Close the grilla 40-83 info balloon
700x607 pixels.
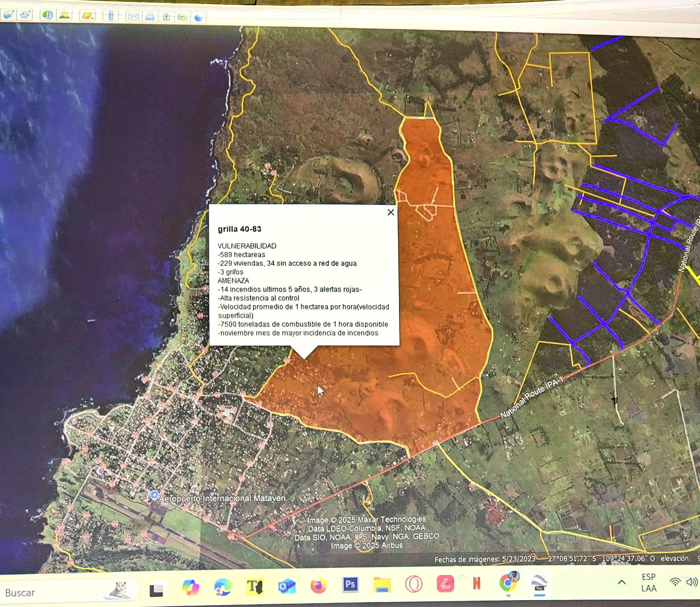tap(391, 212)
